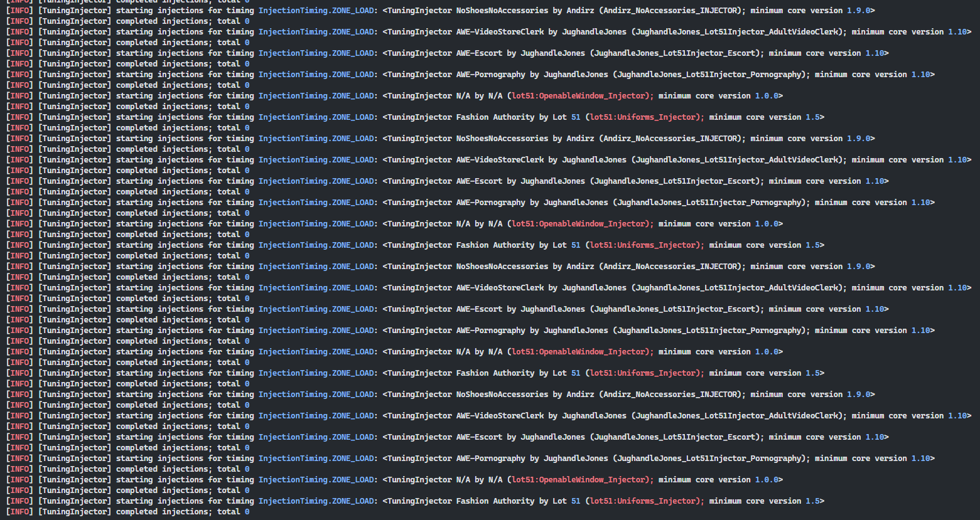This screenshot has height=520, width=980.
Task: Click the first 1.9.0 core version value
Action: coord(858,11)
